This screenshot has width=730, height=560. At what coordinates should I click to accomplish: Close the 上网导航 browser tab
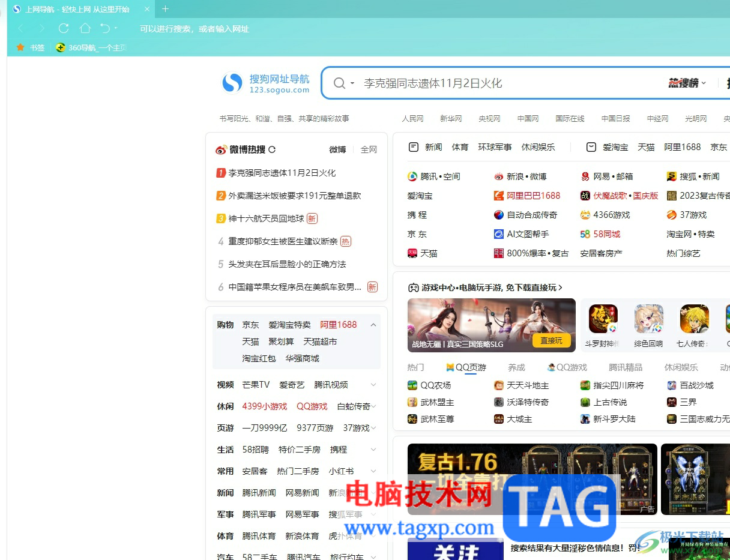click(x=147, y=9)
